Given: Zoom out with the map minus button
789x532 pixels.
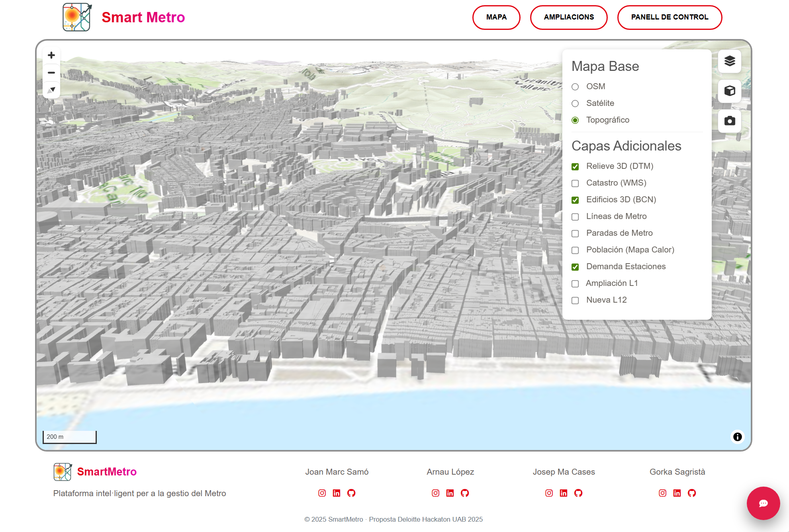Looking at the screenshot, I should pyautogui.click(x=51, y=72).
